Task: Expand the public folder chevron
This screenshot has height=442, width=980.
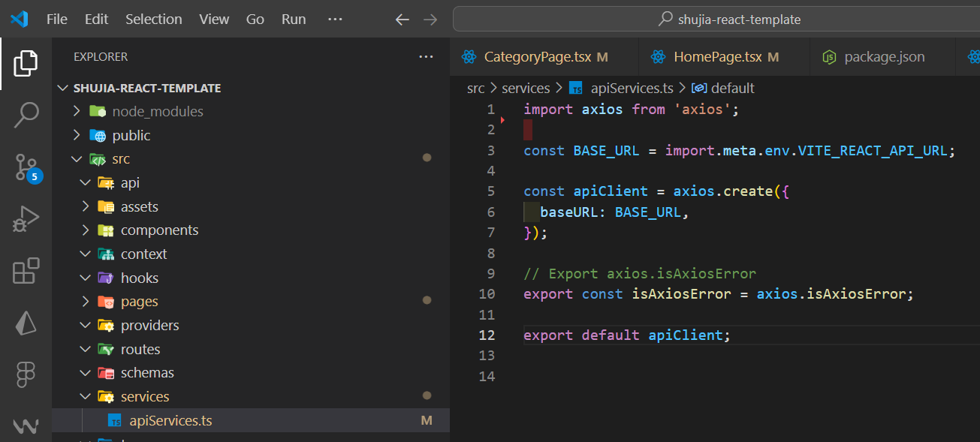Action: pyautogui.click(x=77, y=136)
